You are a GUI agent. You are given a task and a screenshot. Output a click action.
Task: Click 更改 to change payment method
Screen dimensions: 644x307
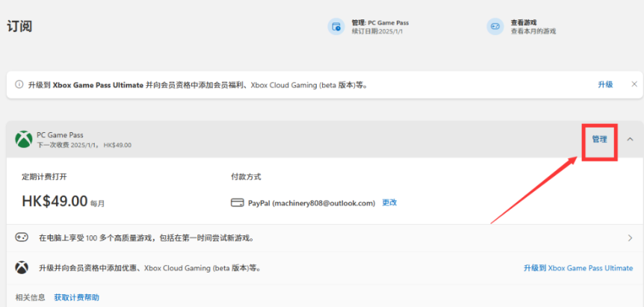pyautogui.click(x=389, y=202)
